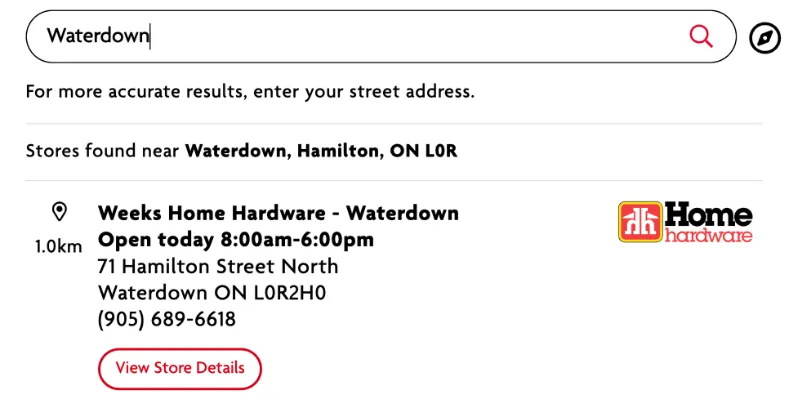This screenshot has width=800, height=400.
Task: Call the store number (905) 689-6618
Action: click(167, 320)
